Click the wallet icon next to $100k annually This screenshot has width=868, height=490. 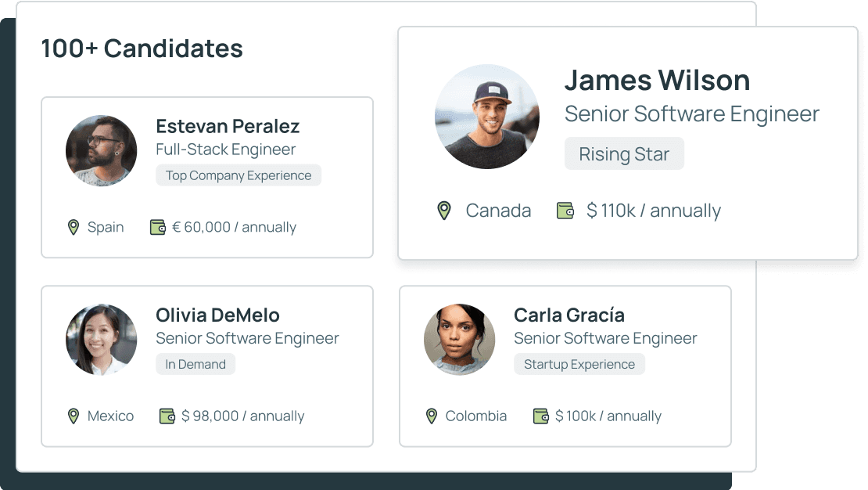click(541, 416)
